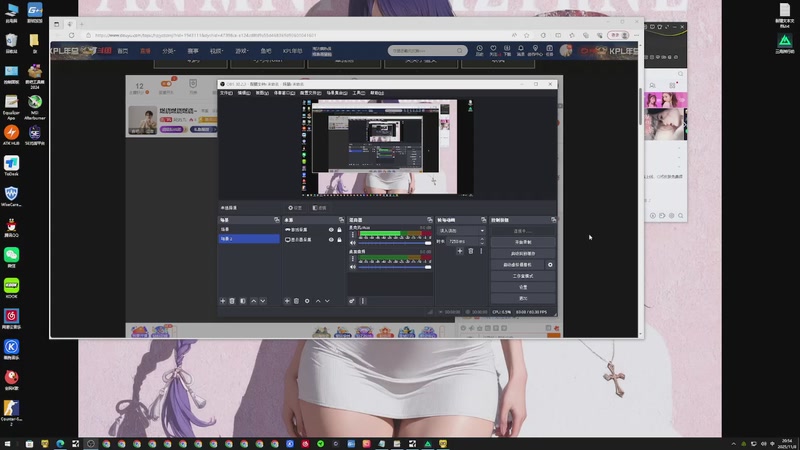Select the highlighted scene 场景 2
This screenshot has width=800, height=450.
point(249,239)
